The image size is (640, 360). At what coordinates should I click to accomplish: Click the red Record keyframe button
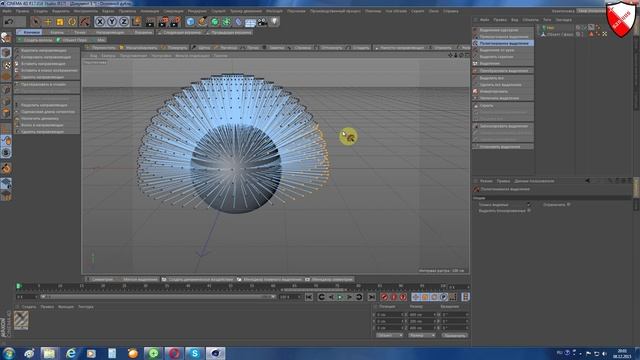click(x=384, y=297)
